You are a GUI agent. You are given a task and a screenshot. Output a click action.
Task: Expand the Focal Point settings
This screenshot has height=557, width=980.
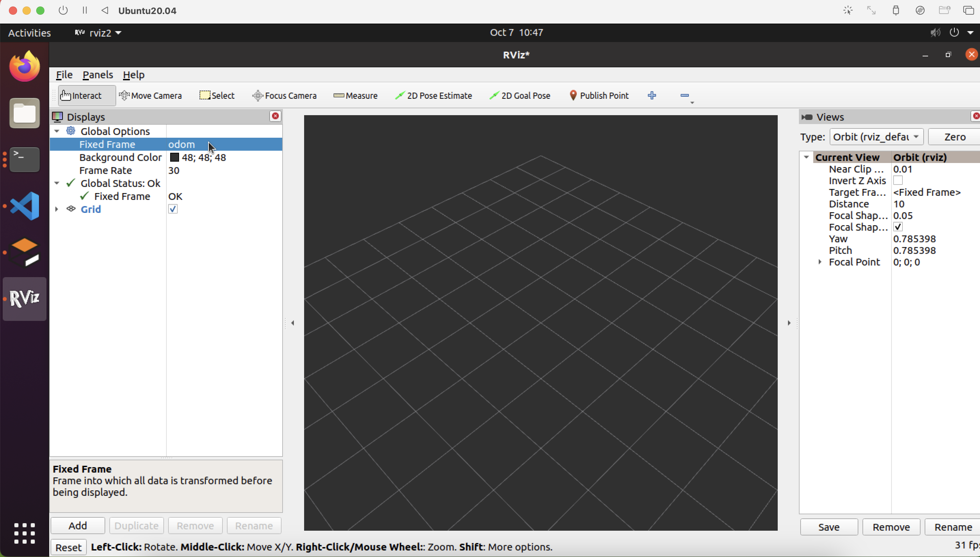click(820, 262)
